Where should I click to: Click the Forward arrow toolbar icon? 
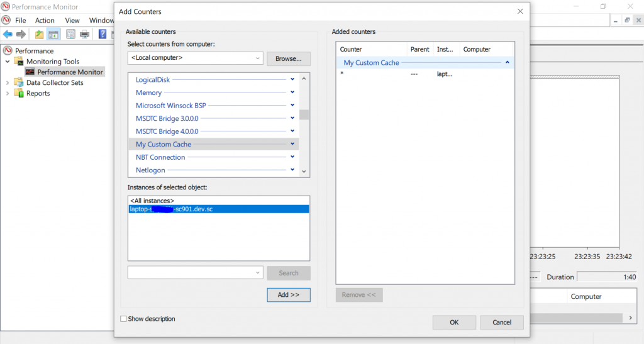point(21,35)
